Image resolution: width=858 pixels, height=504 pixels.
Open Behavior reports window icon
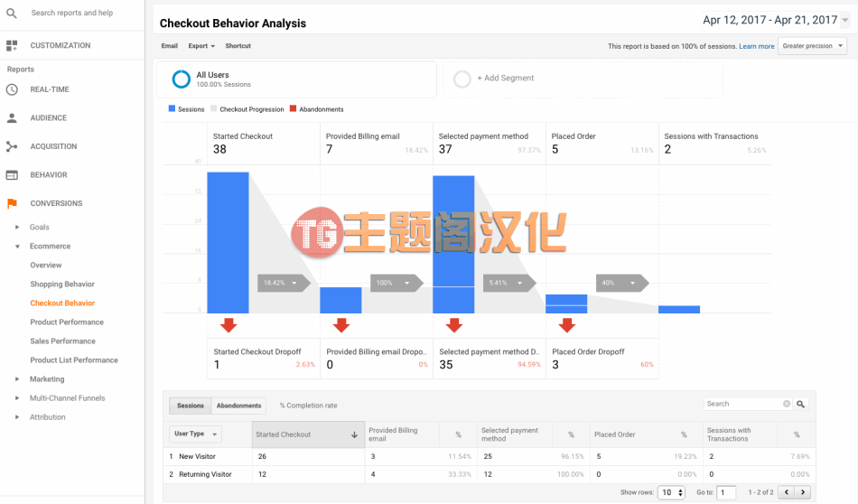point(12,175)
